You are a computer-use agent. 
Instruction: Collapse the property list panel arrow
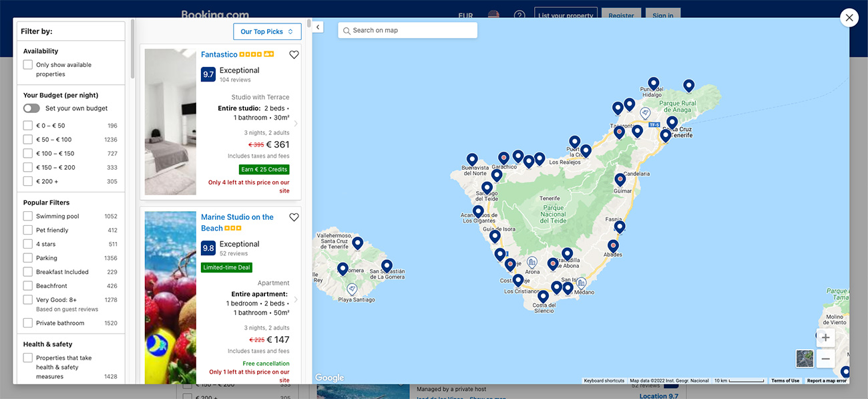pos(318,27)
